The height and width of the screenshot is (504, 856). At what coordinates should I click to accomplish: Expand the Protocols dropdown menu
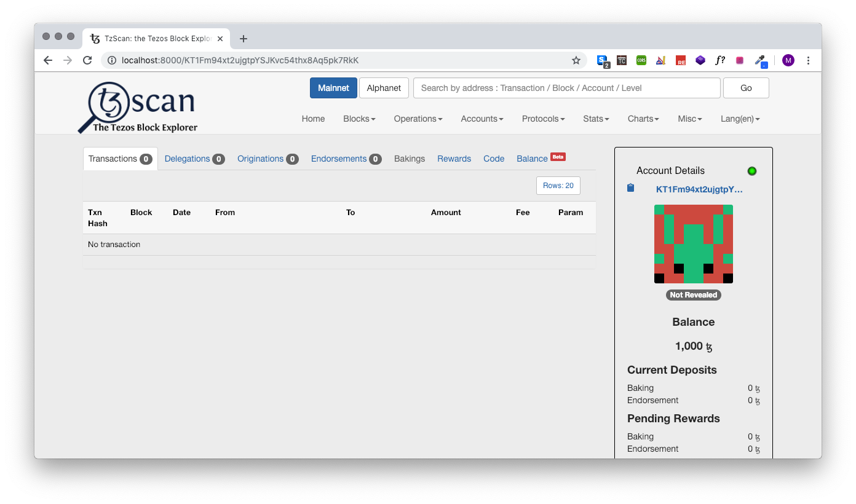543,119
